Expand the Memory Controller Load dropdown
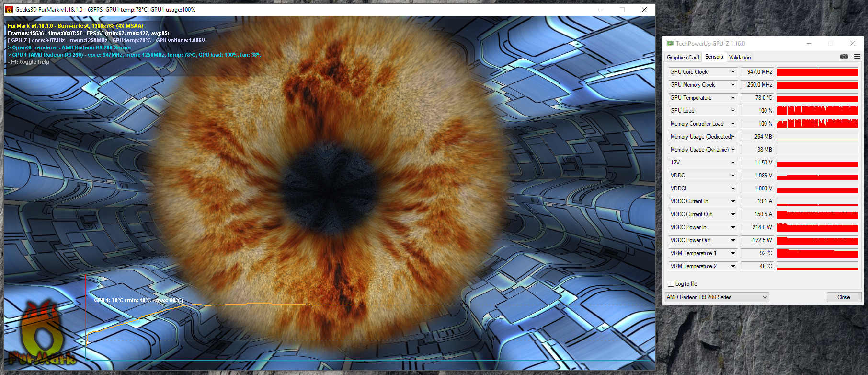This screenshot has width=868, height=375. pos(733,124)
